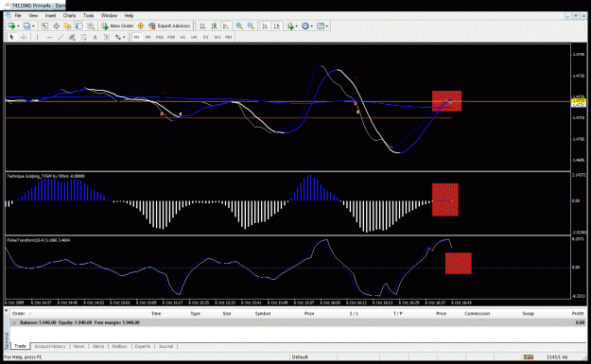Open the View menu
Screen dimensions: 591x364
[33, 15]
